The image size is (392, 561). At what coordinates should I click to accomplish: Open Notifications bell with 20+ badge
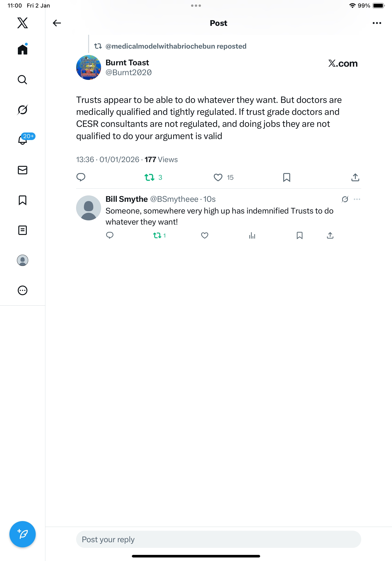click(x=23, y=140)
